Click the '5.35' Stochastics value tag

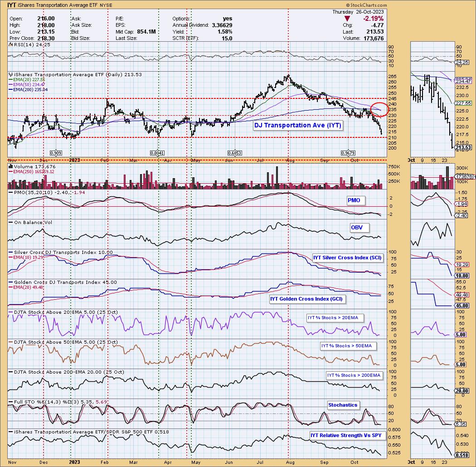461,424
